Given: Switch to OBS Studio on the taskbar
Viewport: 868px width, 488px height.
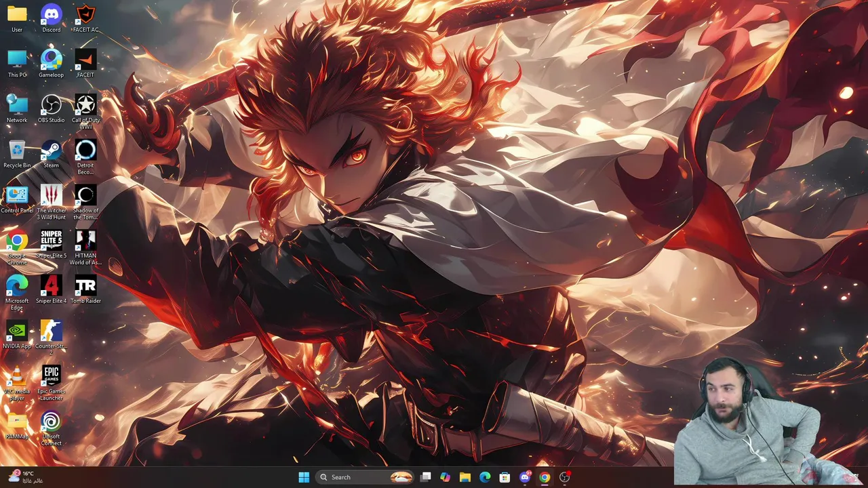Looking at the screenshot, I should tap(564, 477).
